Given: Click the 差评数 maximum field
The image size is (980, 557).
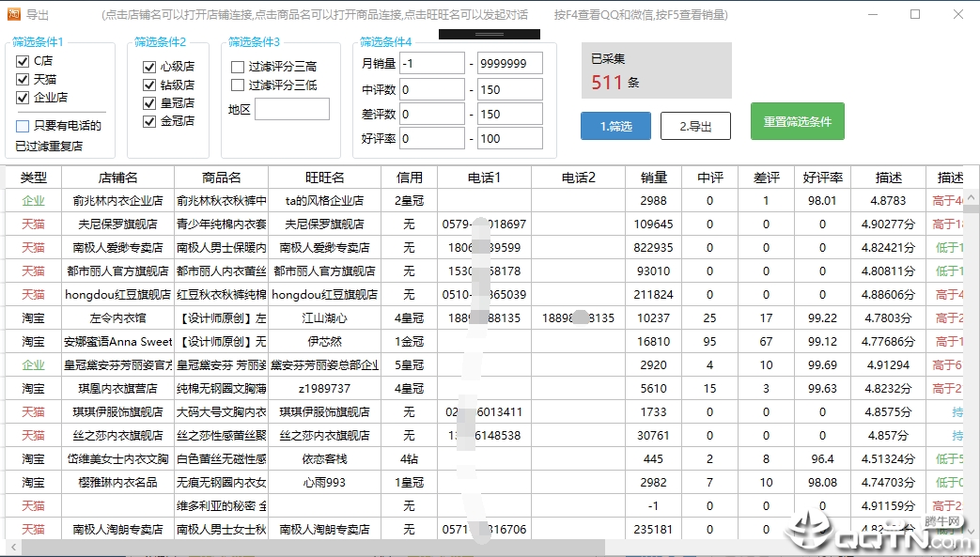Looking at the screenshot, I should pyautogui.click(x=510, y=114).
